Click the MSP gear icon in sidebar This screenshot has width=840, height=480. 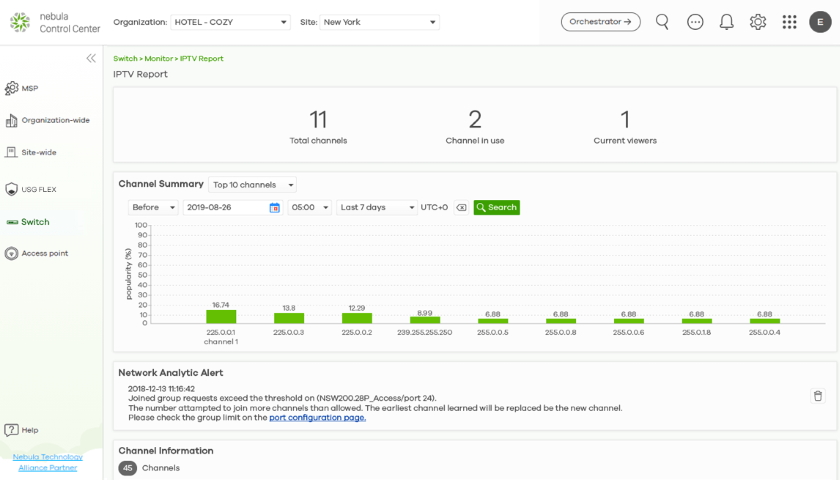(x=11, y=88)
